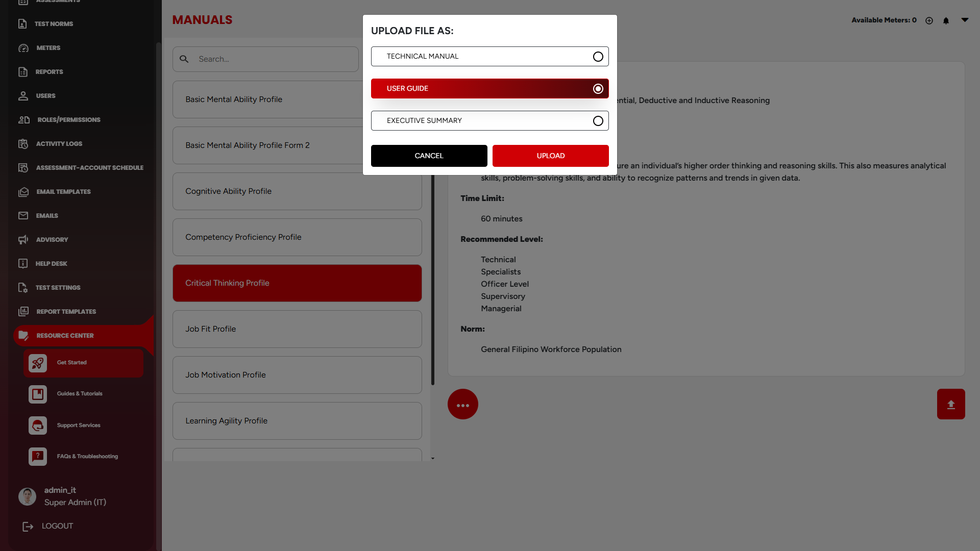Collapse the Resource Center sidebar section
Screen dimensions: 980x551
[65, 336]
